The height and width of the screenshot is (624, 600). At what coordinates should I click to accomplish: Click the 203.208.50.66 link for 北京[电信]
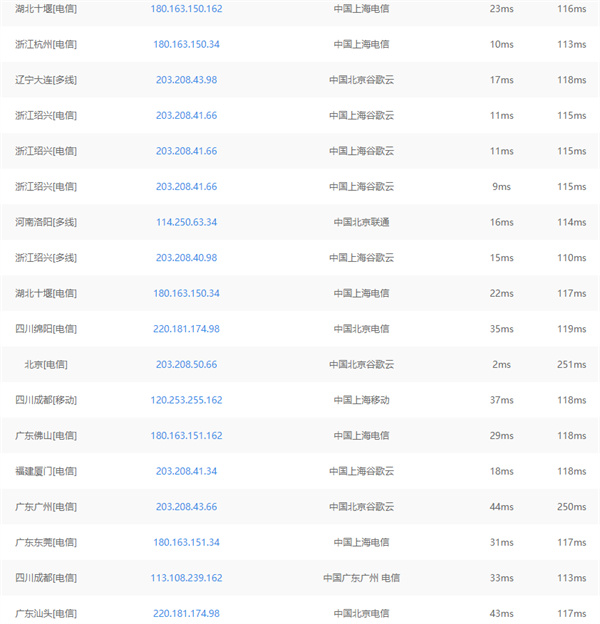click(x=186, y=365)
